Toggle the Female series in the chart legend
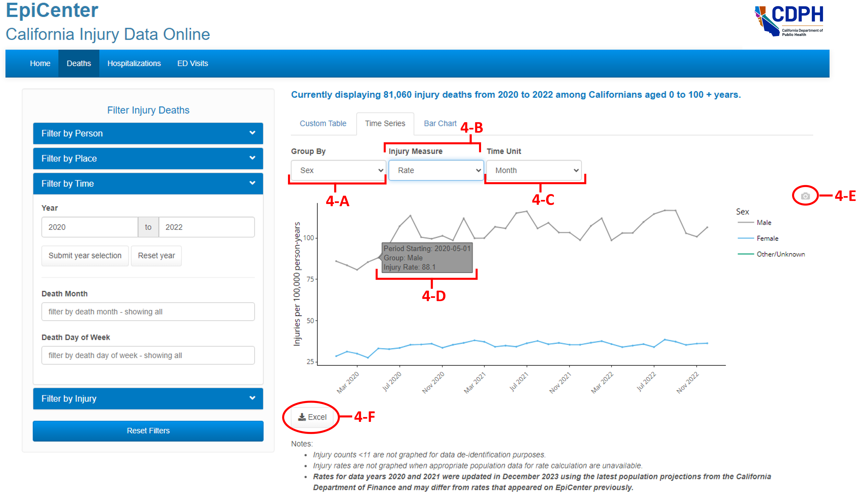This screenshot has height=495, width=868. click(x=767, y=238)
